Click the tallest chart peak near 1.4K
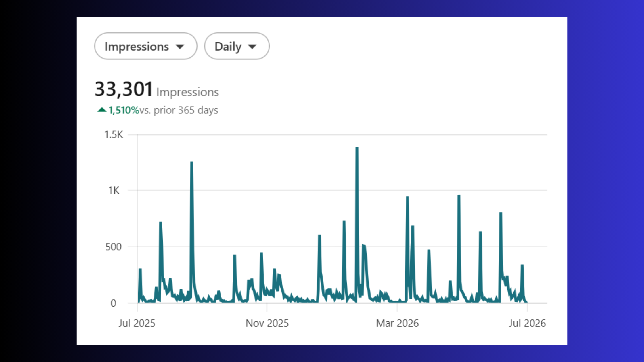This screenshot has width=644, height=362. tap(357, 148)
